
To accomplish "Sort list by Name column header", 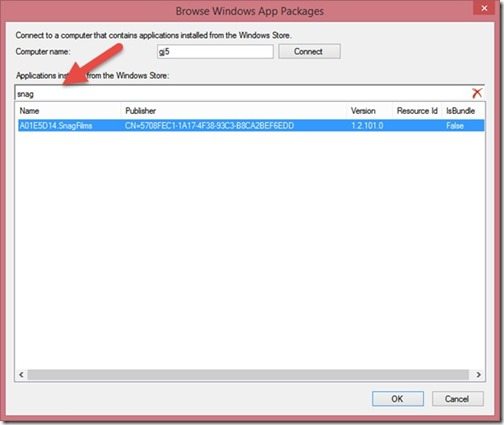I will coord(29,111).
